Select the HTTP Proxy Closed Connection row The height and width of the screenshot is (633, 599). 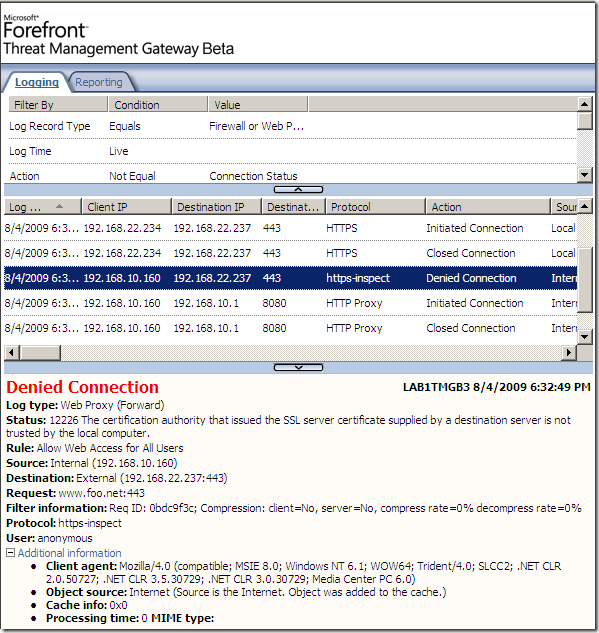tap(291, 328)
